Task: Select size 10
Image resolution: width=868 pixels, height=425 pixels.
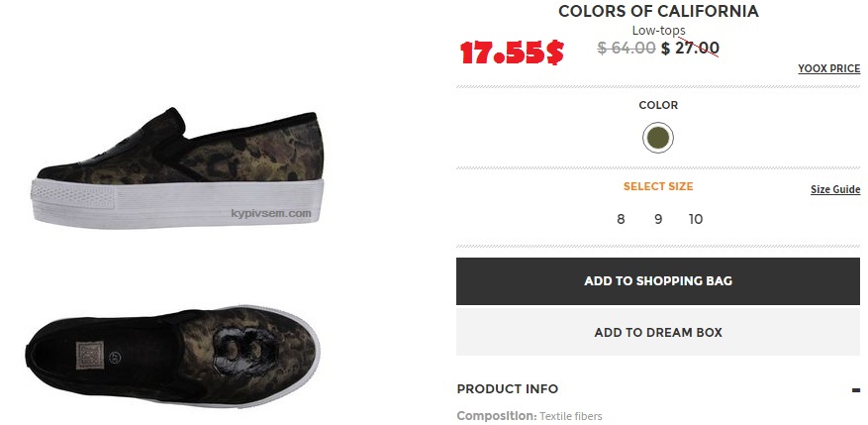Action: 696,219
